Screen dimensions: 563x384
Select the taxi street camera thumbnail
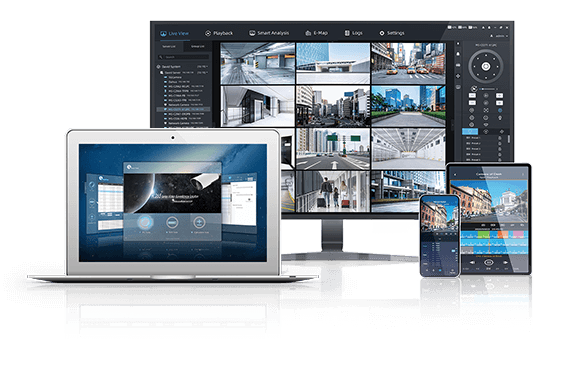408,64
